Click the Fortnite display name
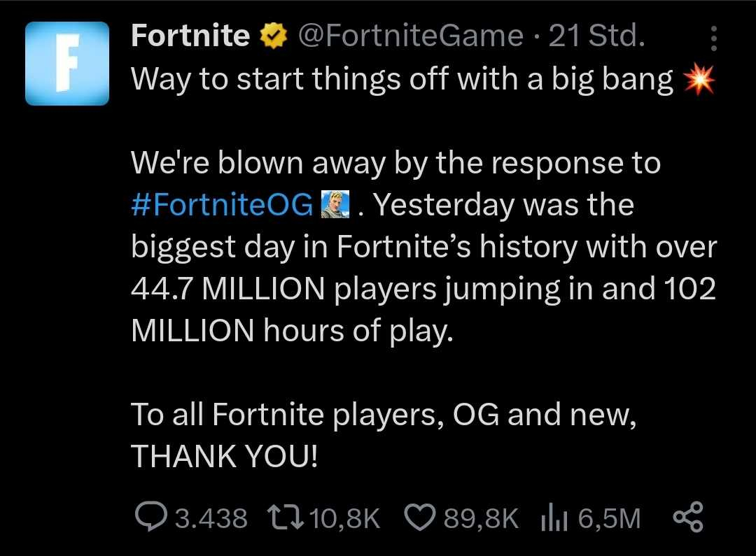The image size is (756, 556). coord(190,36)
